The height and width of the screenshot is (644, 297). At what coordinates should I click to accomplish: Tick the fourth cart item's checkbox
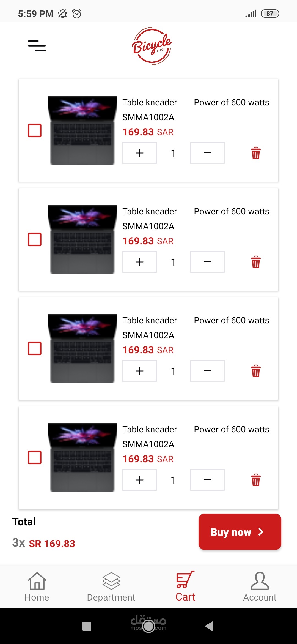pyautogui.click(x=35, y=457)
